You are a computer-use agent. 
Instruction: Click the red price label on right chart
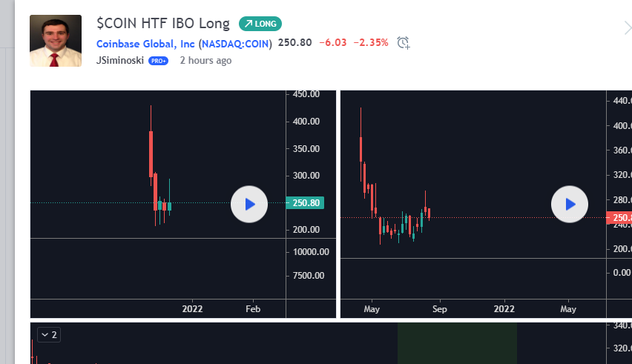(619, 218)
